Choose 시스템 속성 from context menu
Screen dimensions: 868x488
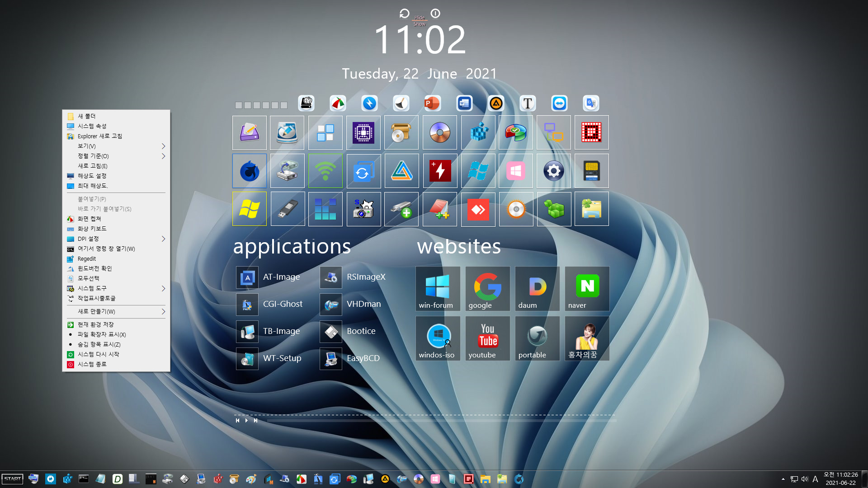[x=116, y=126]
